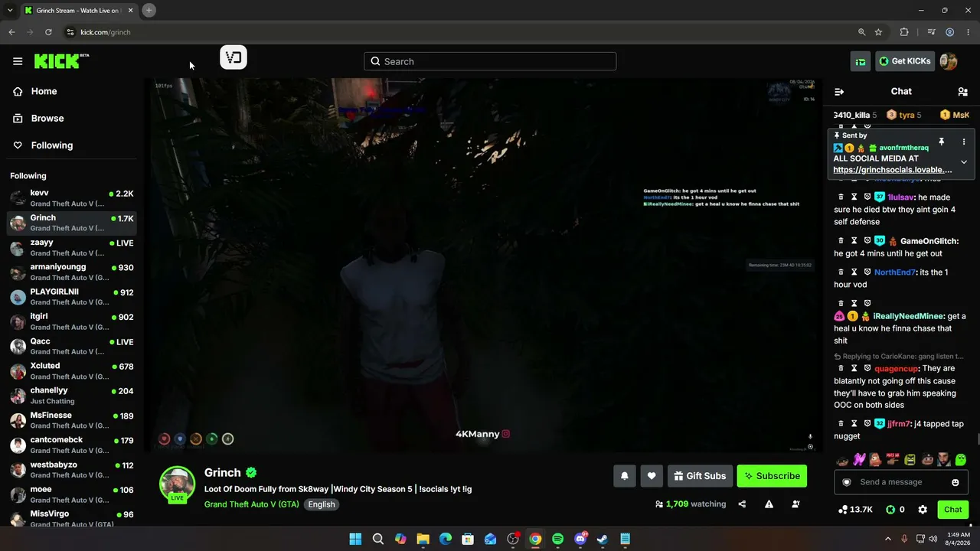Screen dimensions: 980x551
Task: Open the moee channel in Following list
Action: (73, 494)
